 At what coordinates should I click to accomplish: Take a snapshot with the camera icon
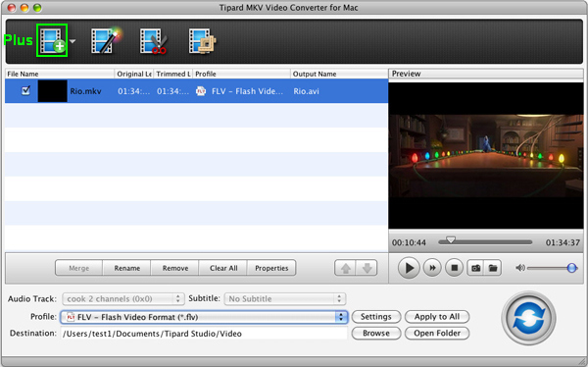click(x=475, y=268)
